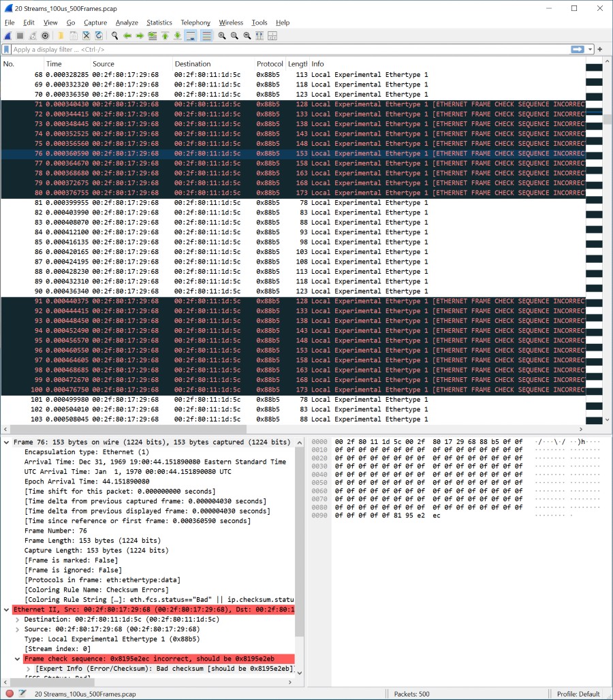Viewport: 613px width, 700px height.
Task: Collapse the Frame 76 tree node
Action: [x=7, y=443]
